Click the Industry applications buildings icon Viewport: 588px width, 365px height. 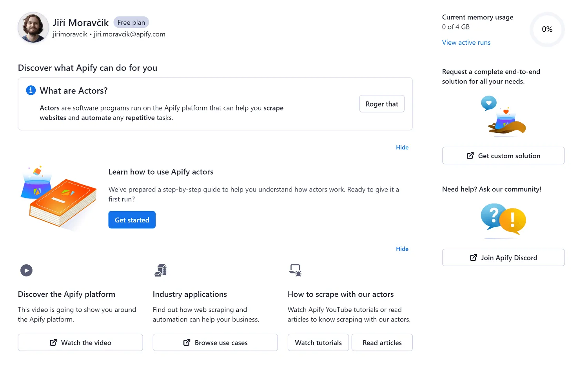point(161,270)
